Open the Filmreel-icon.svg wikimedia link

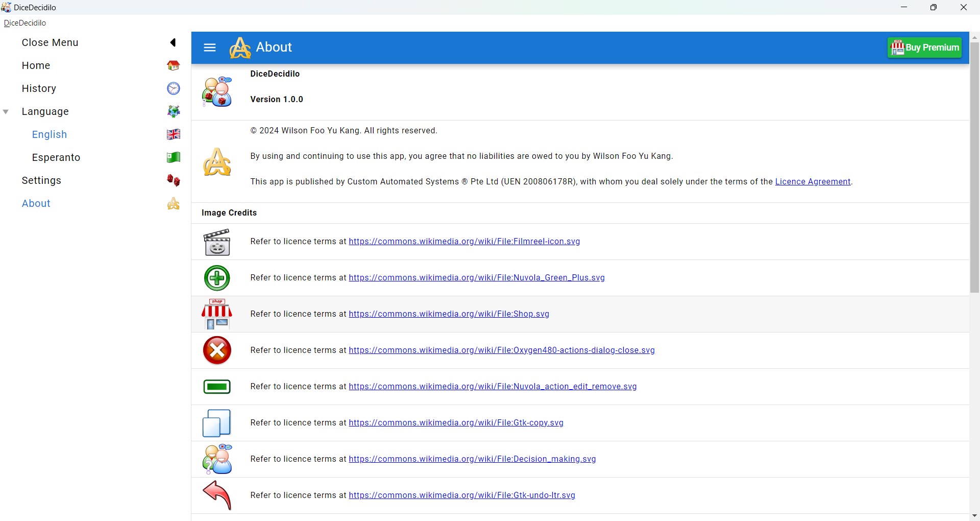pos(464,242)
